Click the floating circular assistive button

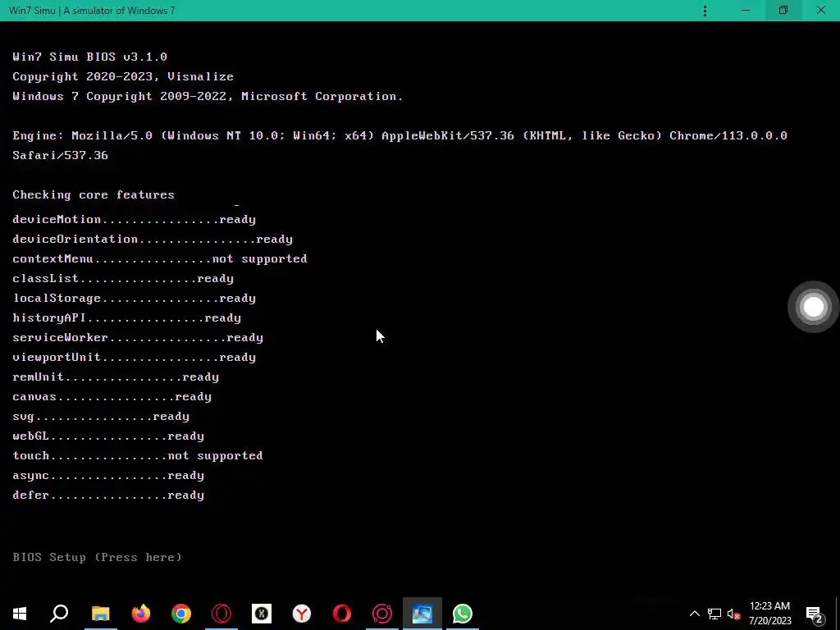813,307
